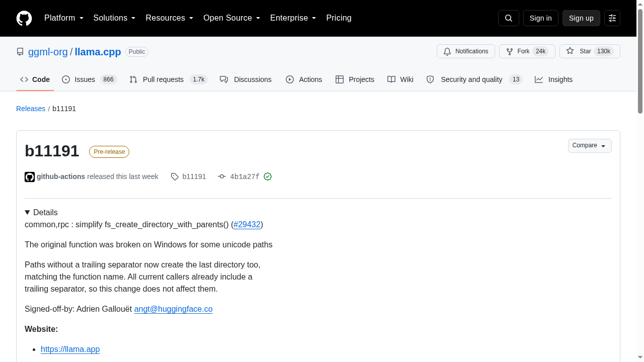Viewport: 644px width, 362px height.
Task: Click the repository icon beside ggml-org
Action: (x=20, y=52)
